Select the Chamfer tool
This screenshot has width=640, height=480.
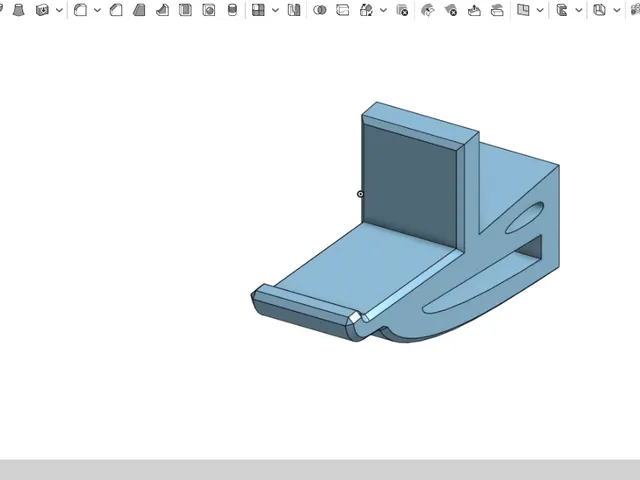116,10
